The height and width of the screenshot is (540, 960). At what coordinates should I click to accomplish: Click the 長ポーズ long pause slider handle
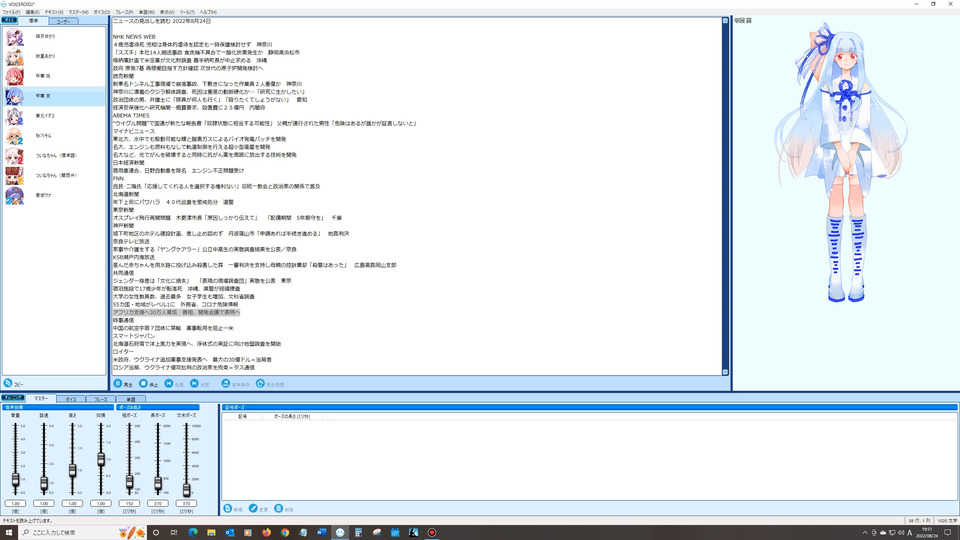[158, 484]
